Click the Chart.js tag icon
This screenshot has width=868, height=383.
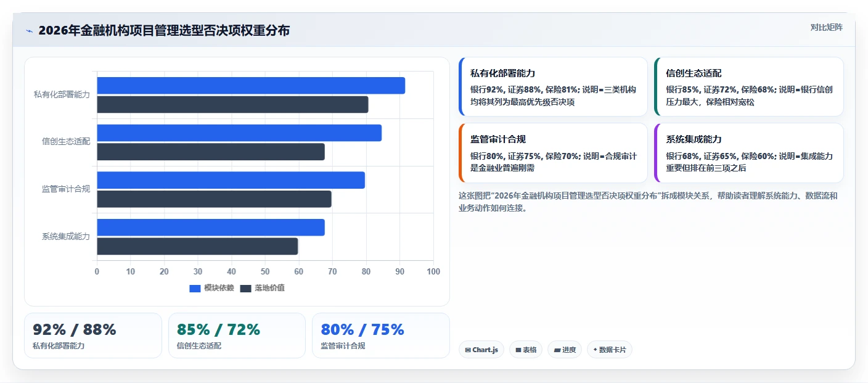coord(469,350)
